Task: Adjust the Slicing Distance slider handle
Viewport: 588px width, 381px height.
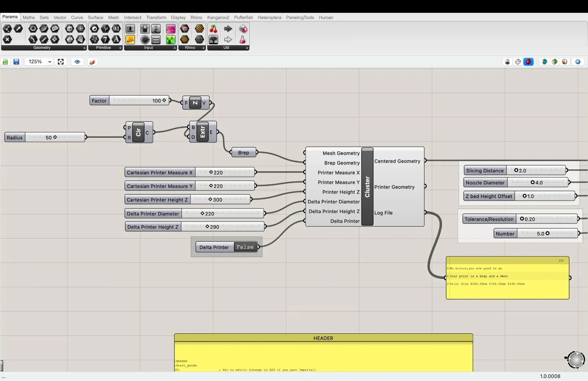Action: (x=516, y=170)
